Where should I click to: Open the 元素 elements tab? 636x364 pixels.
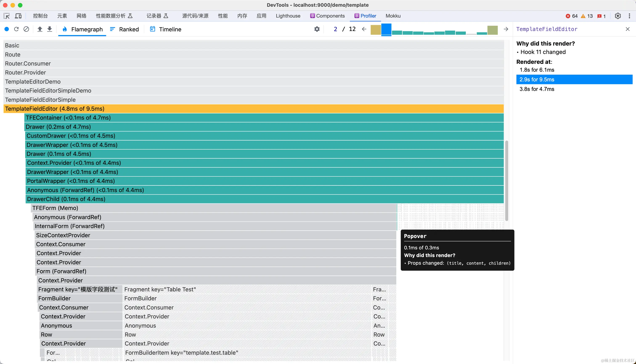pyautogui.click(x=62, y=16)
